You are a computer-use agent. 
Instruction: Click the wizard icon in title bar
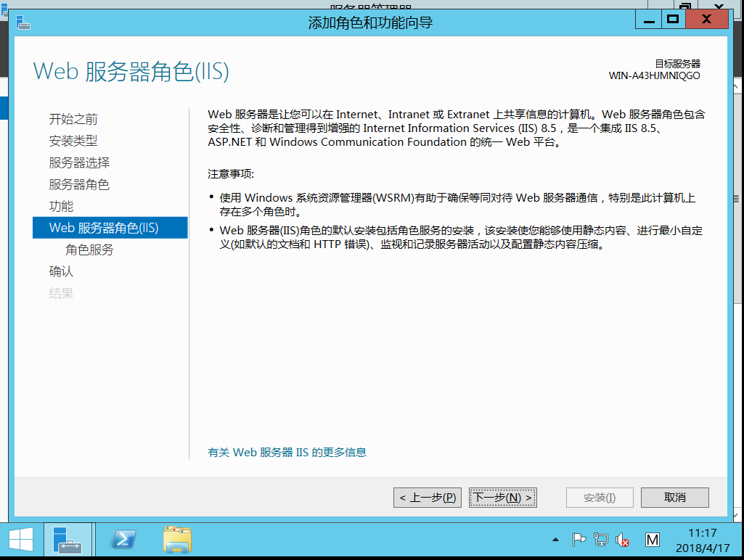[x=23, y=22]
